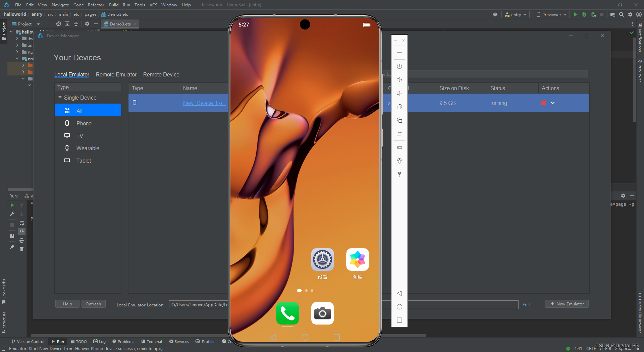Filter devices by Phone type
The width and height of the screenshot is (644, 352).
pos(88,123)
